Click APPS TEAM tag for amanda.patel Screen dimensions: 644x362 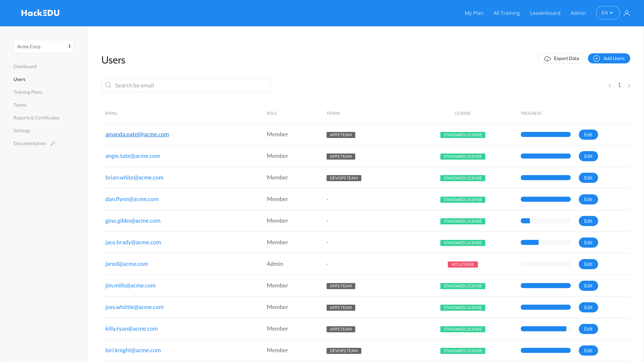[x=341, y=135]
